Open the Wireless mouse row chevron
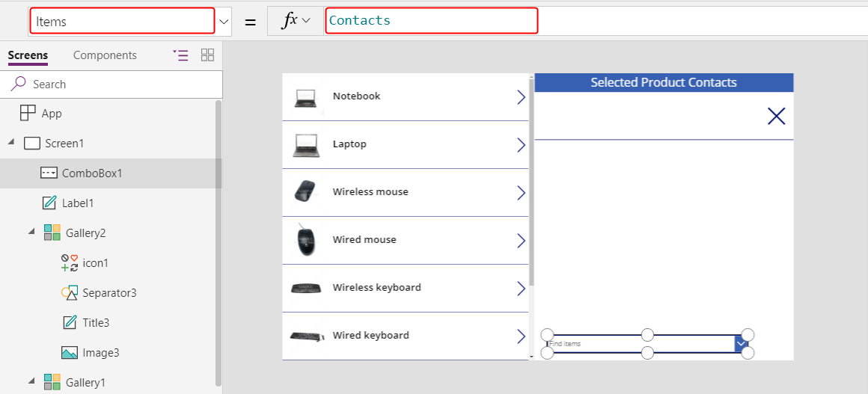The height and width of the screenshot is (394, 868). click(x=521, y=193)
